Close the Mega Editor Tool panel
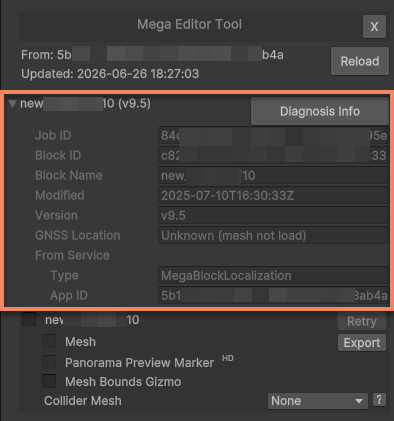 click(374, 26)
